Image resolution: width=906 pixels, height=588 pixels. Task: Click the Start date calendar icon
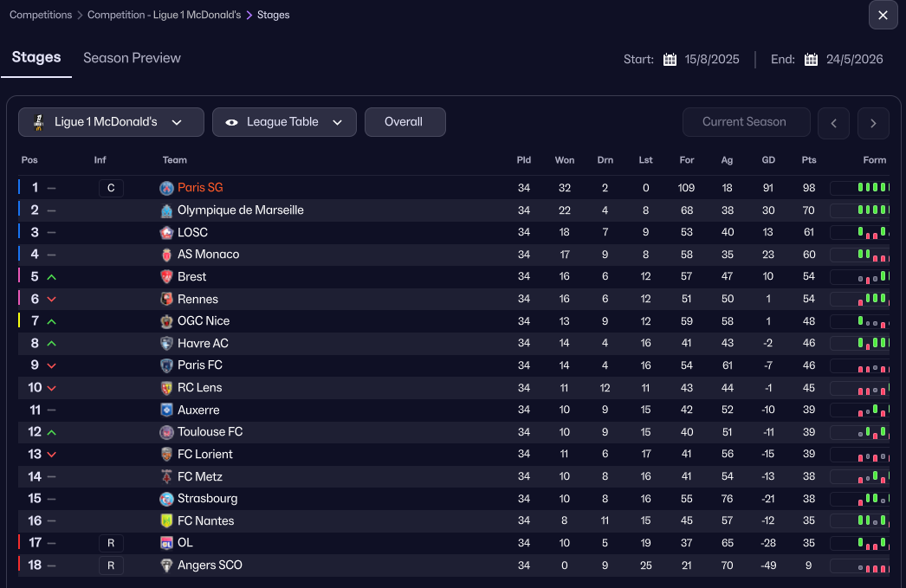(670, 60)
